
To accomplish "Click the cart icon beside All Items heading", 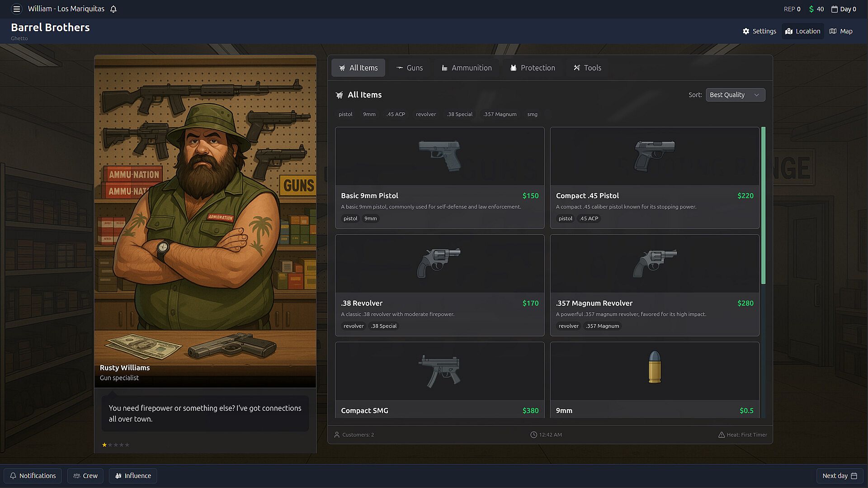I will pos(340,95).
